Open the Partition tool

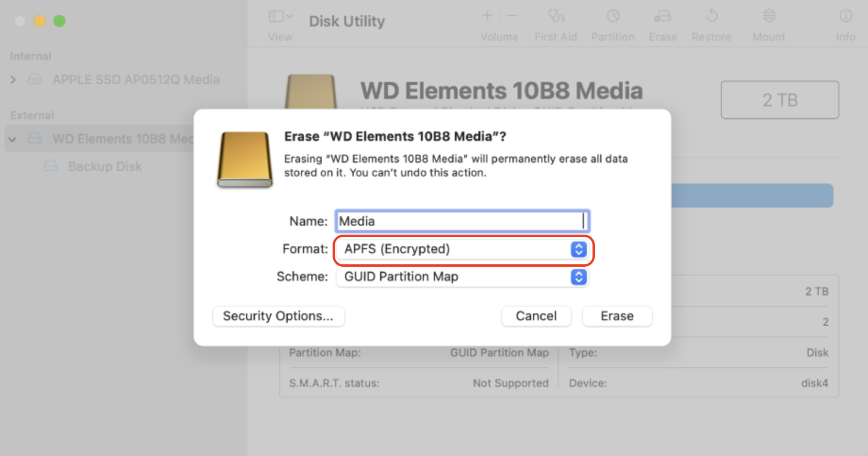[612, 21]
